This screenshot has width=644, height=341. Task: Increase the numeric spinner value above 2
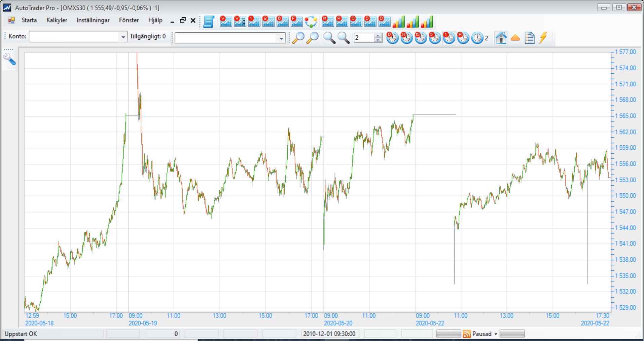(x=378, y=36)
